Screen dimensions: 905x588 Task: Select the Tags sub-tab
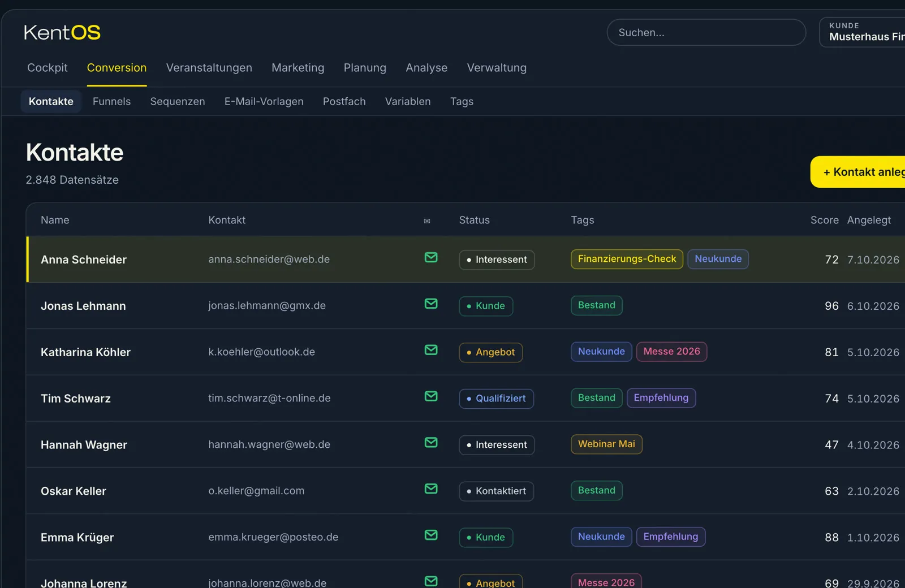(462, 102)
